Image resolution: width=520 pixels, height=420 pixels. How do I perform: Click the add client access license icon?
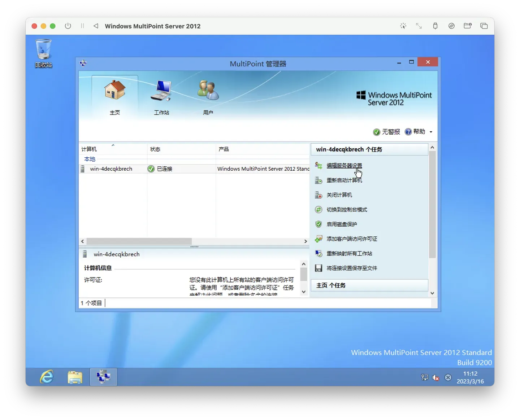click(318, 239)
